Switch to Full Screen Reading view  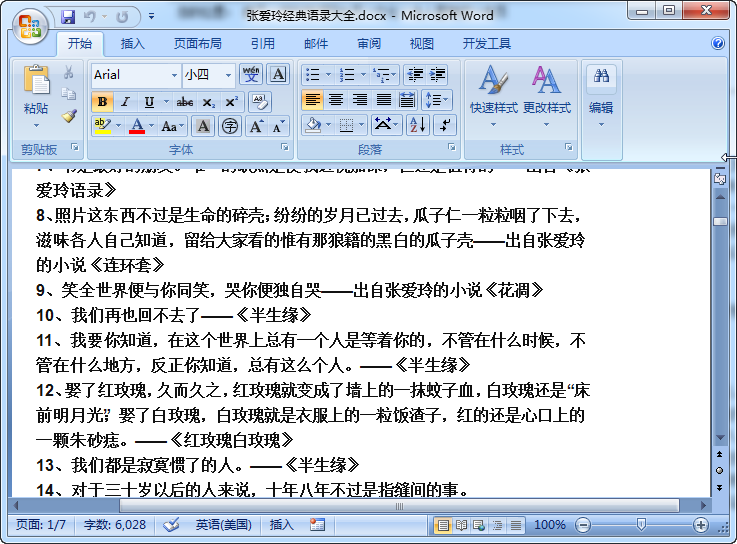tap(461, 525)
